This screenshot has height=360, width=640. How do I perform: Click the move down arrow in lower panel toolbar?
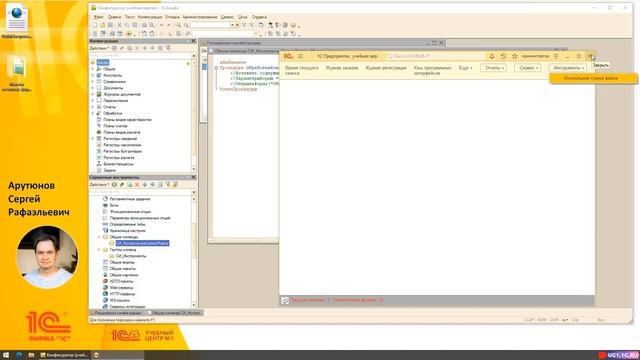click(x=153, y=184)
